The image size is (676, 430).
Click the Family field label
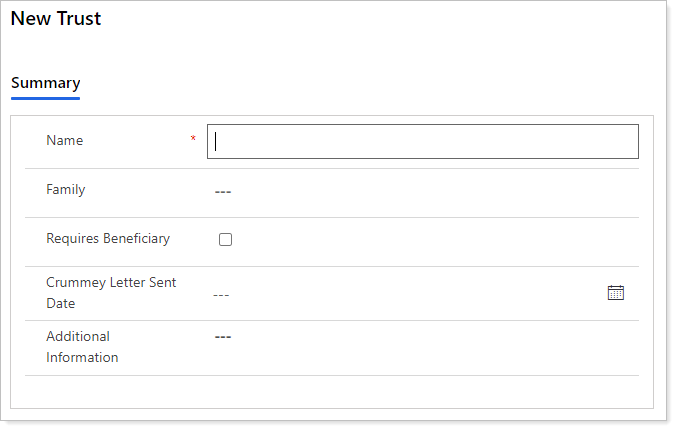point(66,190)
